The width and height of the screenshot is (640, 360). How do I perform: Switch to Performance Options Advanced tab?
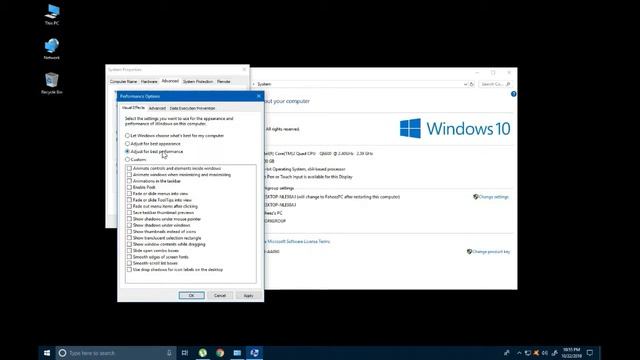tap(157, 108)
